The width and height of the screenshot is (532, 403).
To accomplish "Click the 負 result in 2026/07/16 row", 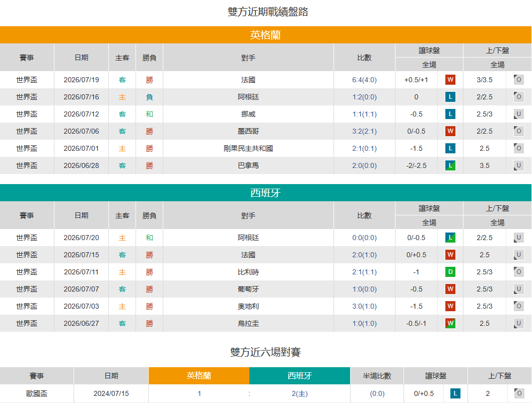I will 149,97.
